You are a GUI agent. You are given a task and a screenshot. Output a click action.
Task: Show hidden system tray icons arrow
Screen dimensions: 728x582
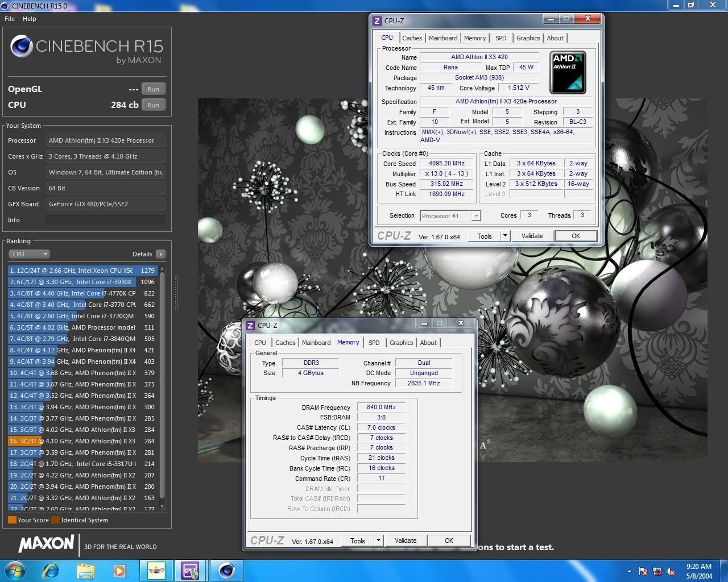629,571
